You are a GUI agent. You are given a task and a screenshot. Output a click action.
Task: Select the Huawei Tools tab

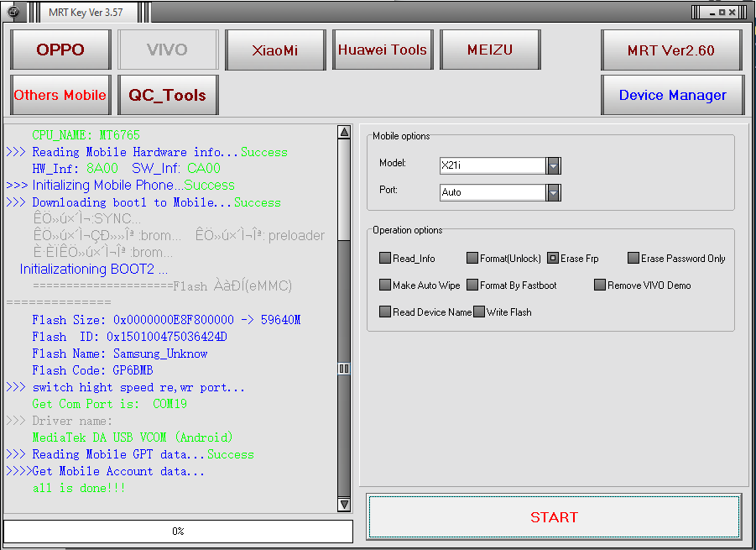click(383, 50)
